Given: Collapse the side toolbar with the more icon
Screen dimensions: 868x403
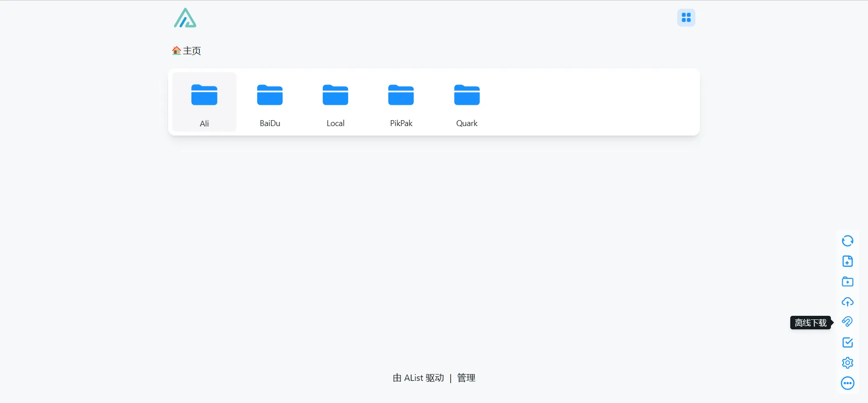Looking at the screenshot, I should pyautogui.click(x=847, y=383).
